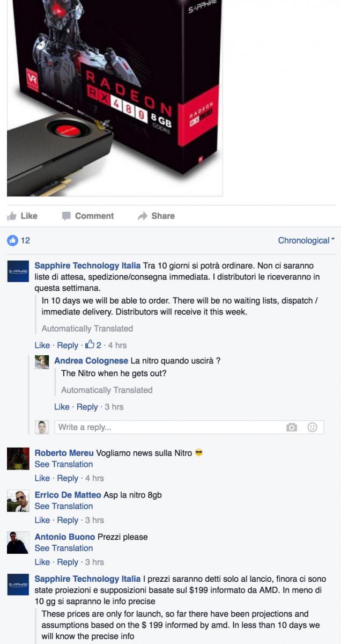Like Errico De Matteo's comment
341x644 pixels.
(42, 520)
